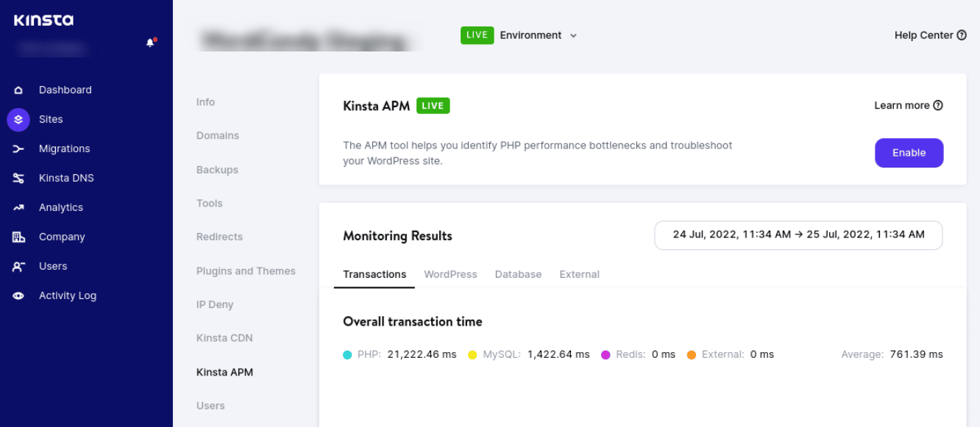This screenshot has width=980, height=427.
Task: Select the WordPress monitoring tab
Action: coord(450,274)
